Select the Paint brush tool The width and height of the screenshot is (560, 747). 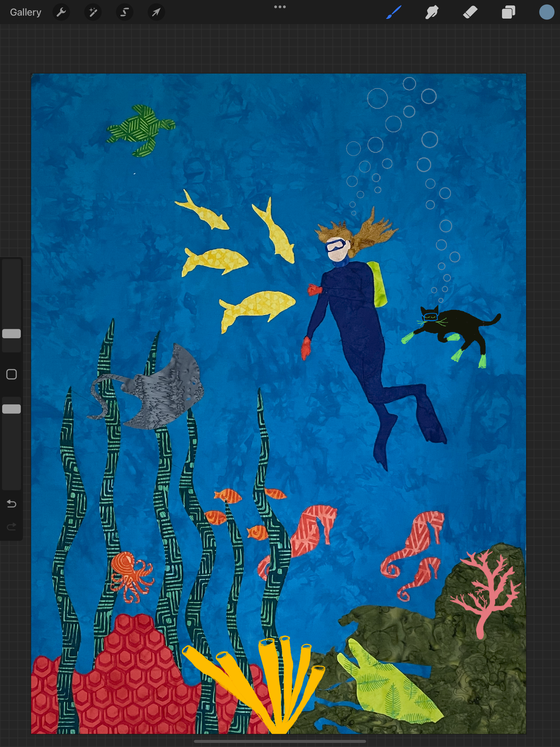point(394,13)
